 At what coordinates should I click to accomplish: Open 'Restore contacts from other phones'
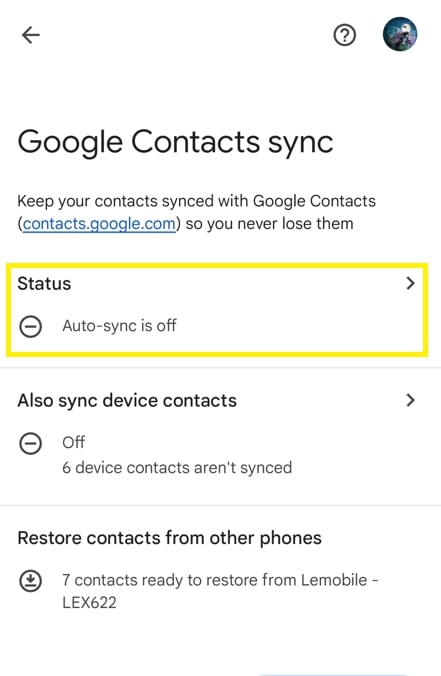(x=169, y=538)
